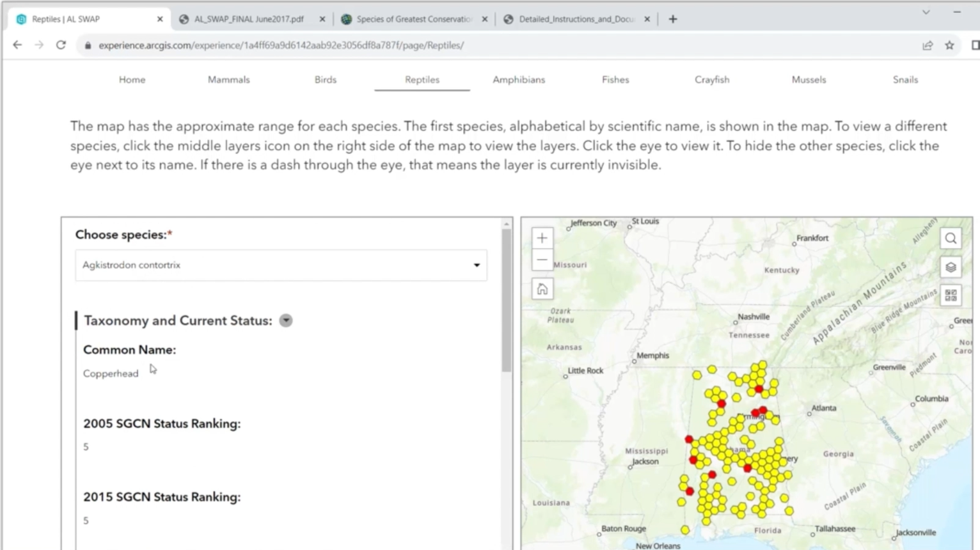Open the browser tab list chevron
The image size is (980, 550).
point(926,12)
